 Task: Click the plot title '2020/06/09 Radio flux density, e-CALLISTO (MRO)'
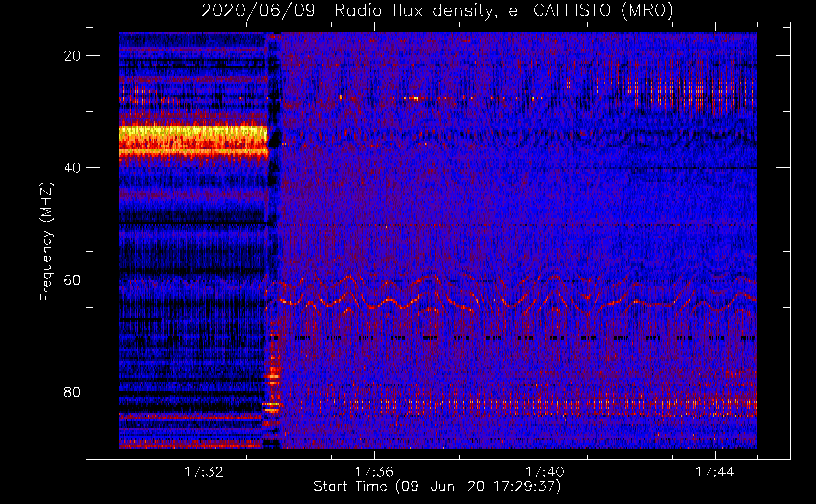pos(437,10)
